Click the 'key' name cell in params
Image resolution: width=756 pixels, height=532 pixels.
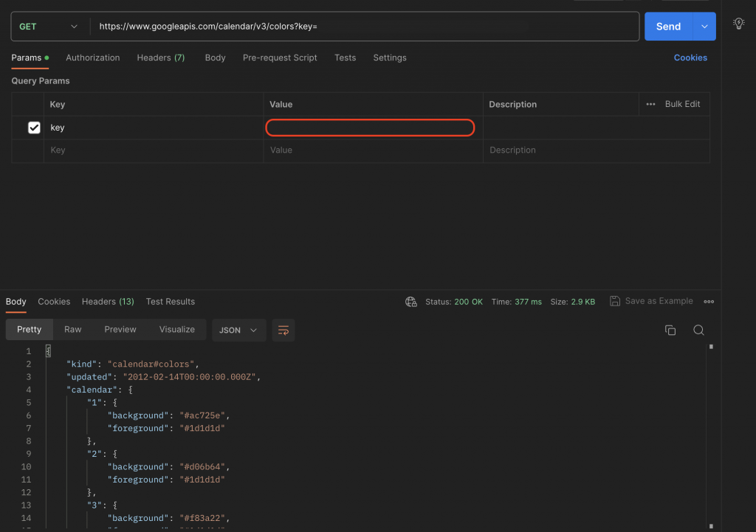pos(154,128)
